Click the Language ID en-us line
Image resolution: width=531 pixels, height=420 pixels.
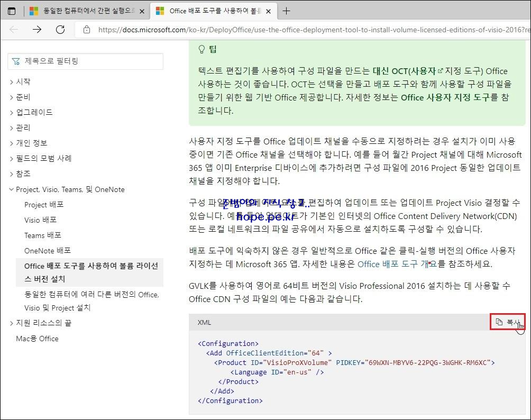tap(277, 372)
